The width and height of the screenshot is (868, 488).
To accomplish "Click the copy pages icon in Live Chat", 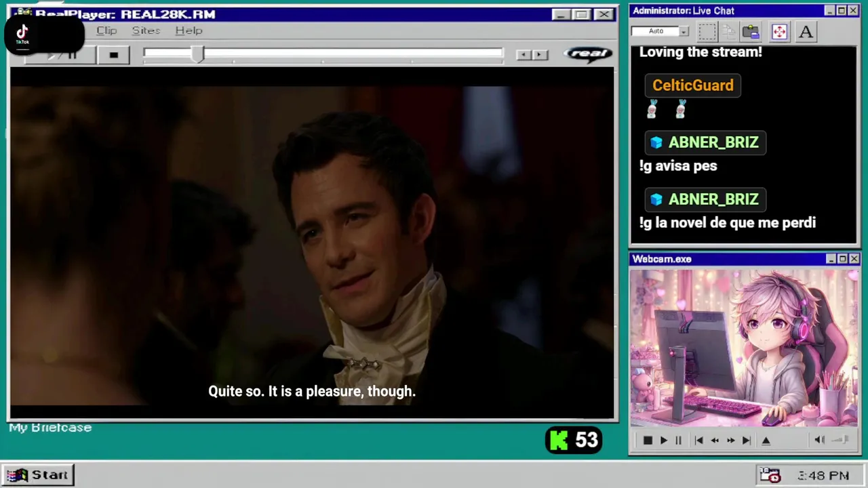I will tap(729, 31).
